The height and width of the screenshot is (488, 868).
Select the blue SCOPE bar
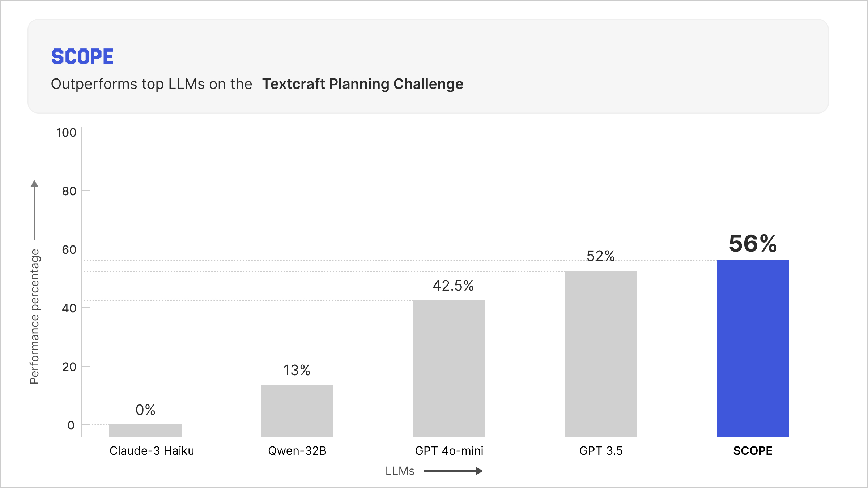(753, 348)
